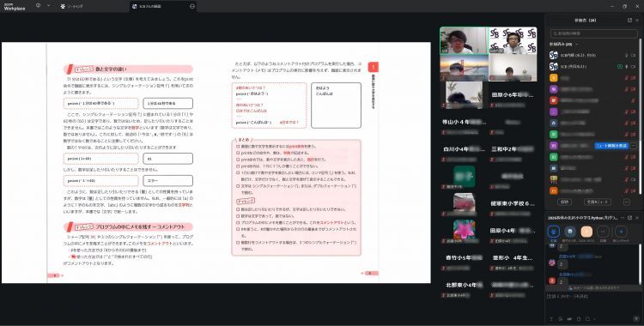Select the pink flower avatar tile
This screenshot has height=326, width=644.
point(464,231)
